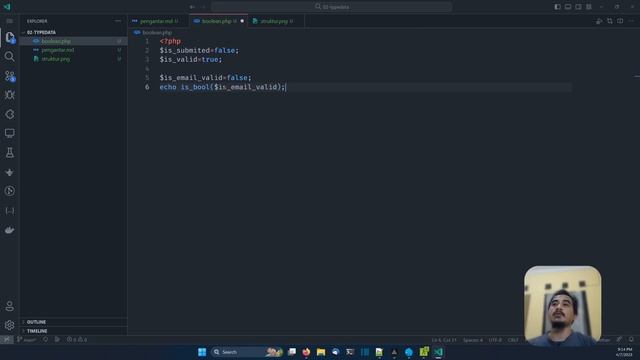The height and width of the screenshot is (360, 640).
Task: Open the Search view in activity bar
Action: 10,56
